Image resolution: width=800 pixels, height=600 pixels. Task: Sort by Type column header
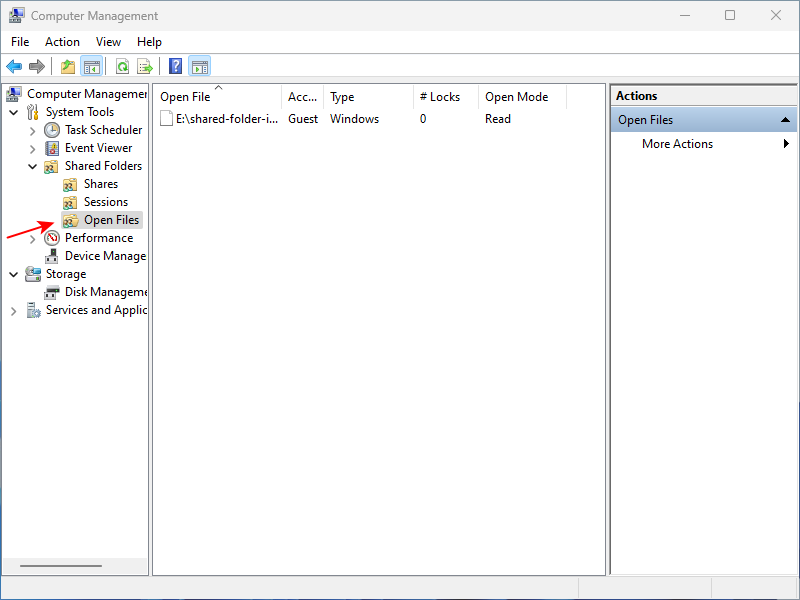[368, 96]
